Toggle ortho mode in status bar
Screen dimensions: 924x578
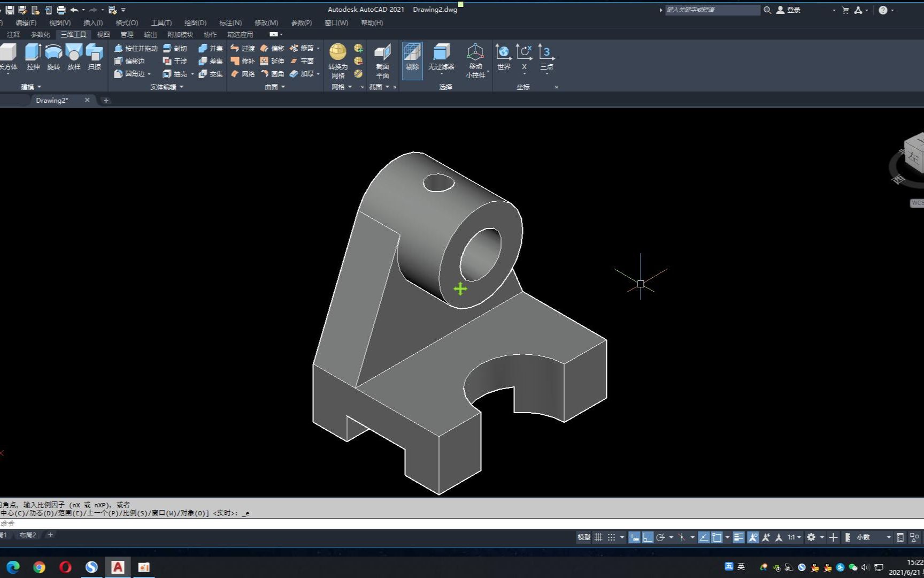(647, 537)
